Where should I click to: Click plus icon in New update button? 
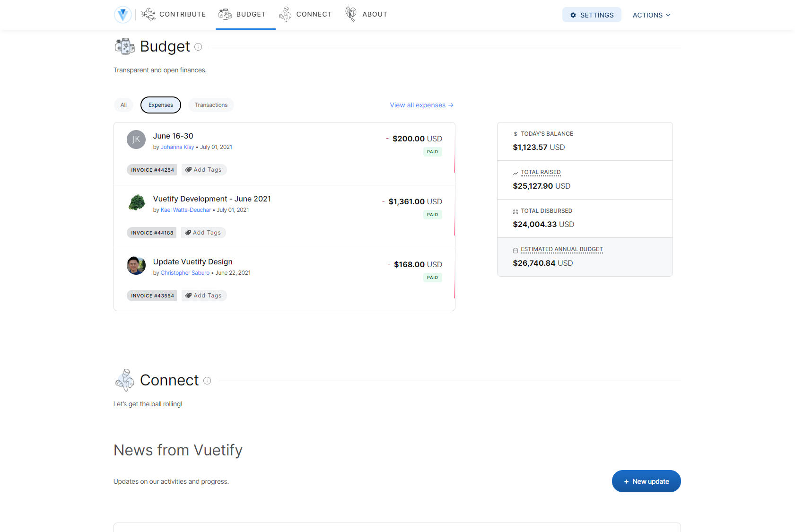coord(626,482)
